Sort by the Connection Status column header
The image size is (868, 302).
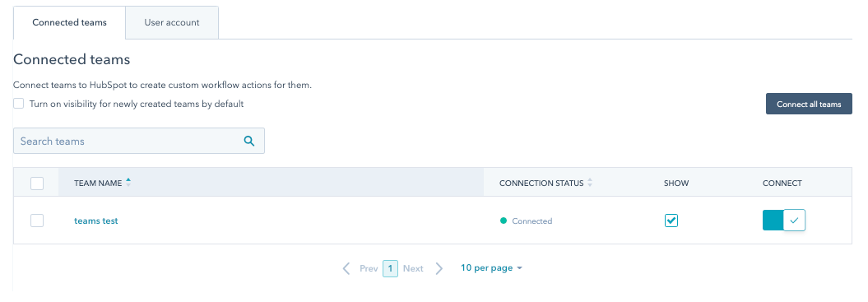tap(541, 183)
